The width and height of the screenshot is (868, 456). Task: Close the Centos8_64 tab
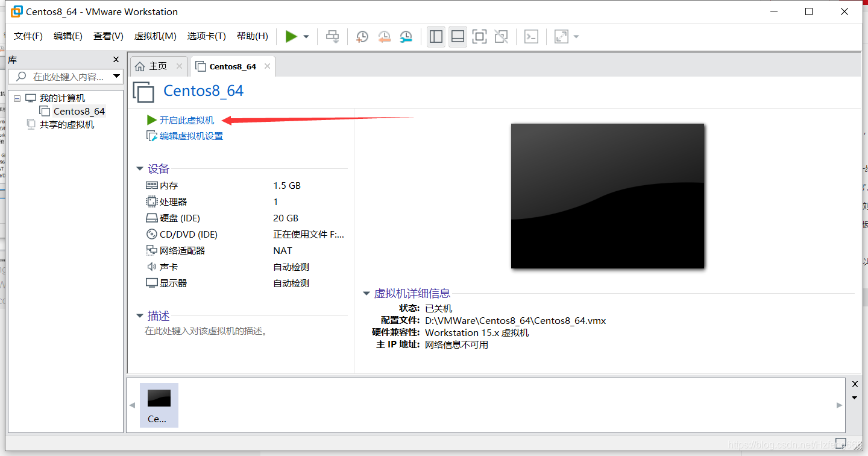point(267,66)
